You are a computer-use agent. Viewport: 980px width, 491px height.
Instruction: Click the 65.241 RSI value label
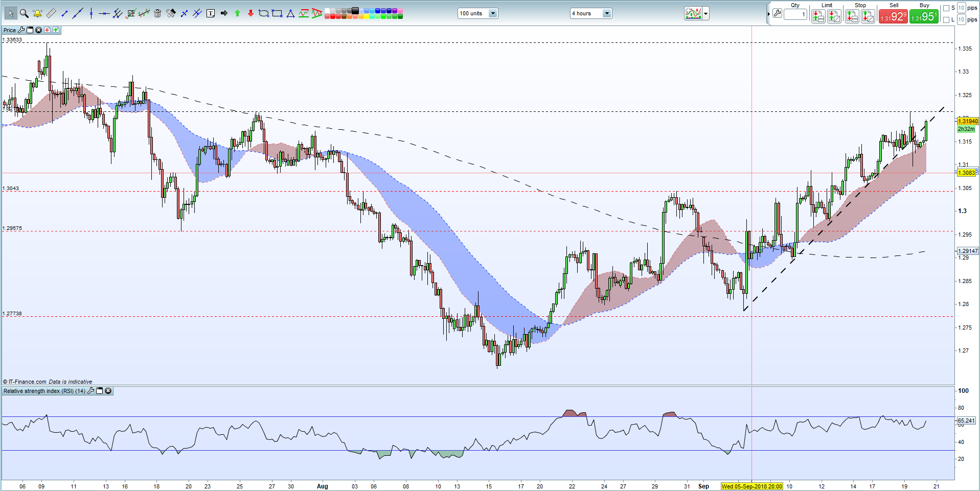point(966,420)
